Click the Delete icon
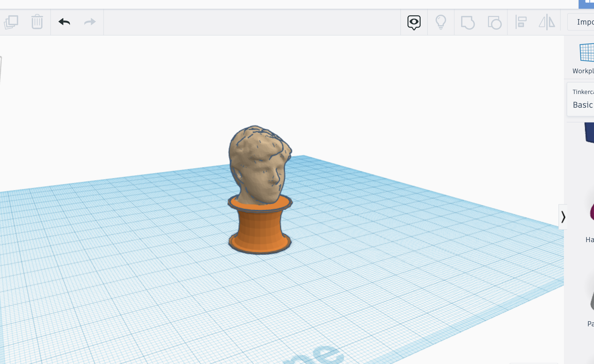The height and width of the screenshot is (364, 594). click(37, 22)
